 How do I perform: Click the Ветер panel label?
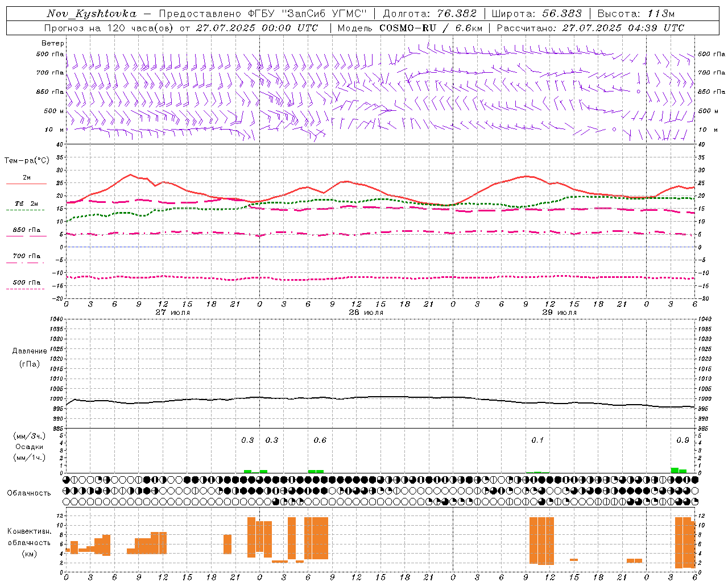(53, 43)
